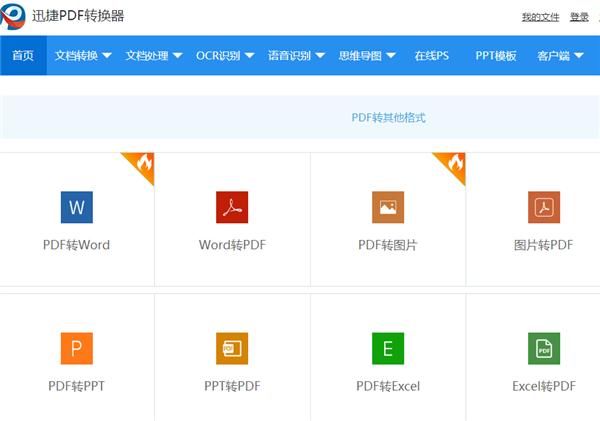Expand the OCR识别 dropdown arrow
Image resolution: width=600 pixels, height=421 pixels.
pos(249,55)
